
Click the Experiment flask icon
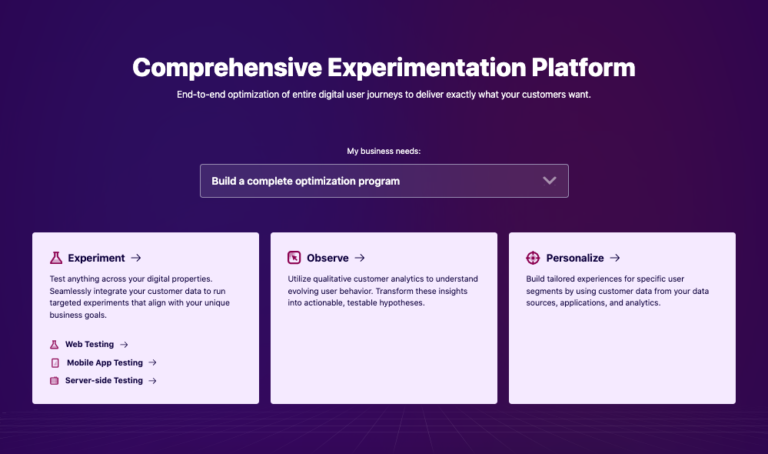pyautogui.click(x=56, y=258)
